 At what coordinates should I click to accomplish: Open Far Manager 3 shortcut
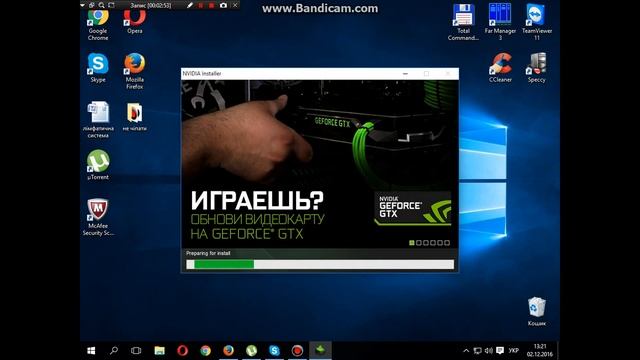coord(500,22)
